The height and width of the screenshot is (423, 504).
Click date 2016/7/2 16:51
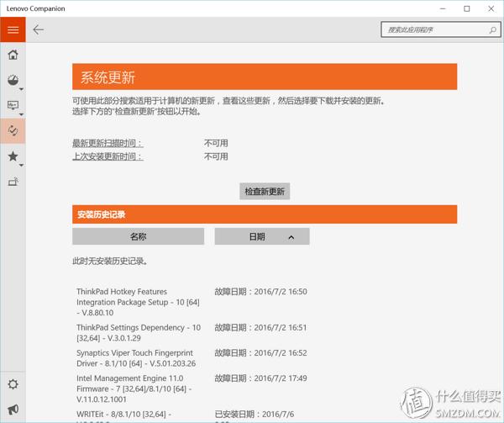[x=281, y=327]
